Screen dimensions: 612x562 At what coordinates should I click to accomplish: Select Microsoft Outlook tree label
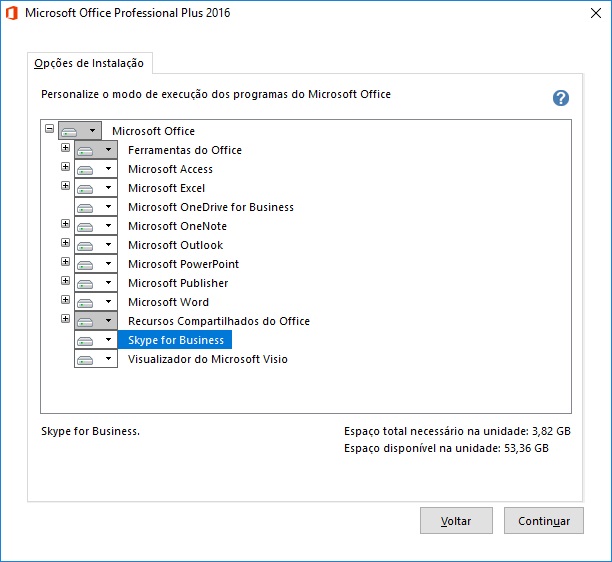[x=176, y=245]
